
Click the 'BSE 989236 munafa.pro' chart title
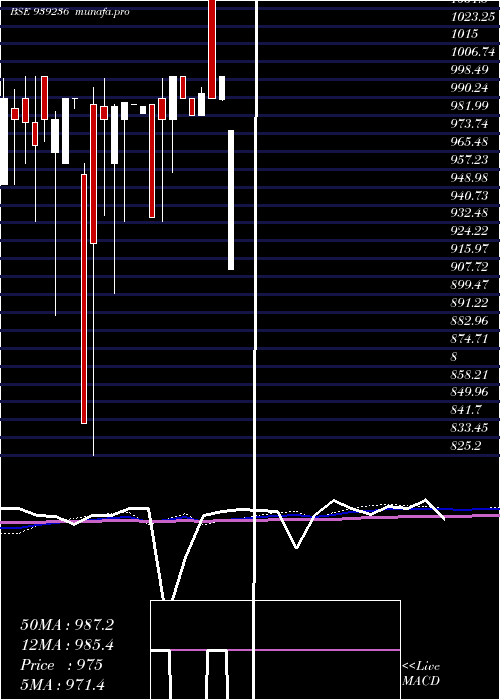(70, 12)
